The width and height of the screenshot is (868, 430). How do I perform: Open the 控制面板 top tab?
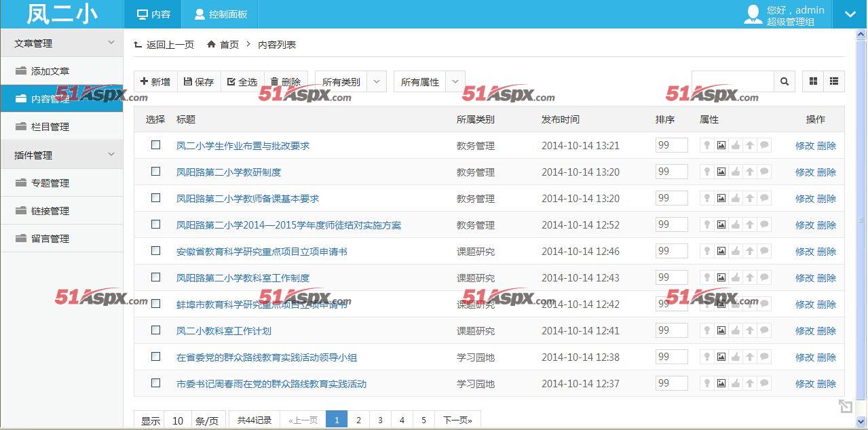coord(221,14)
